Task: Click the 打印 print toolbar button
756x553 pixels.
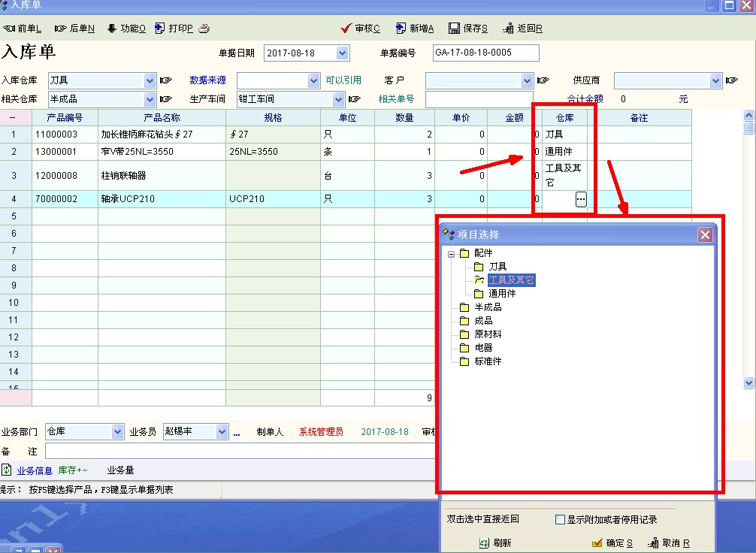Action: tap(174, 29)
